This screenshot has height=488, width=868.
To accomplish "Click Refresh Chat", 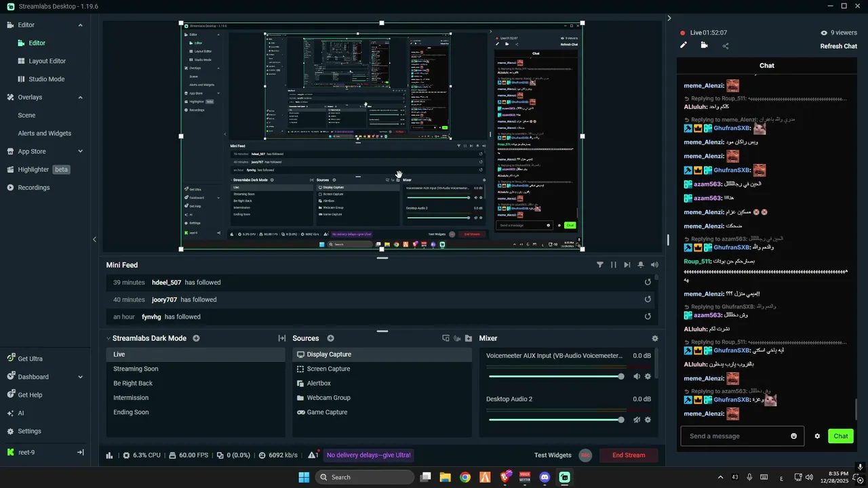I will point(838,46).
